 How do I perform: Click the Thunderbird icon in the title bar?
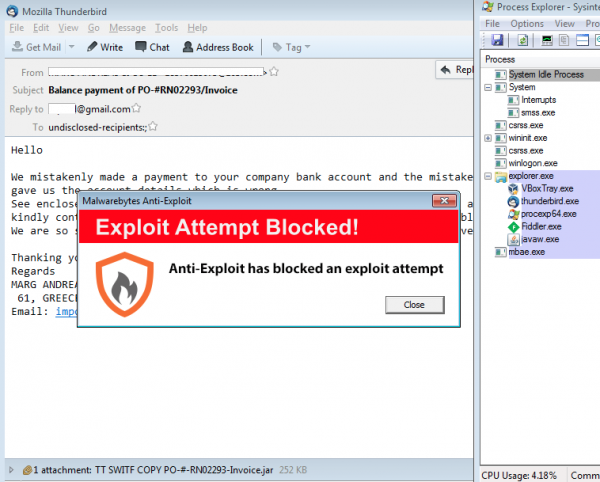(x=12, y=11)
